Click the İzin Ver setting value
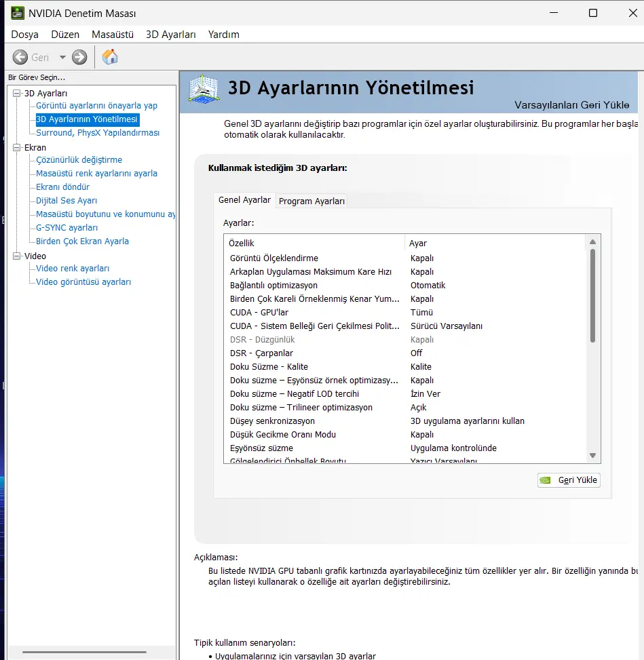The width and height of the screenshot is (644, 660). pyautogui.click(x=425, y=393)
